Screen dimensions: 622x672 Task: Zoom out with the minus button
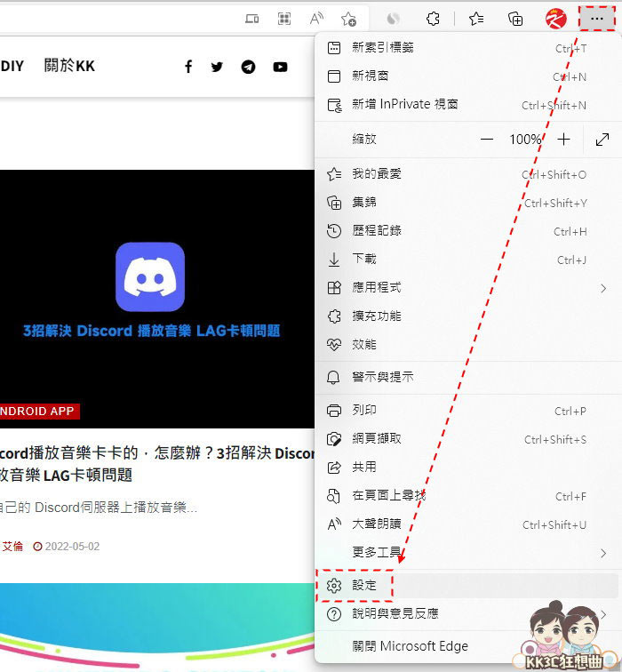click(x=487, y=140)
